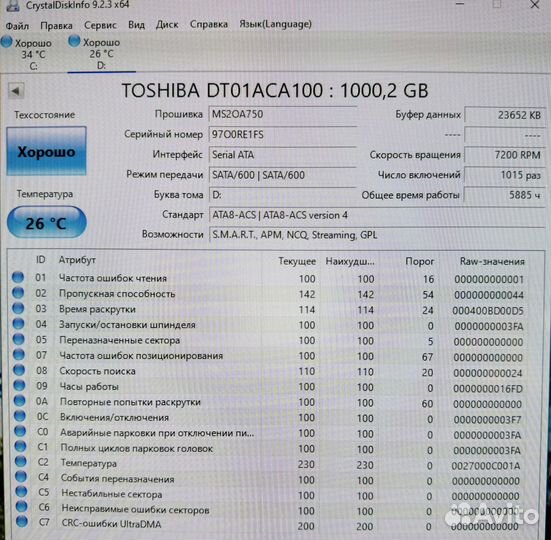Image resolution: width=551 pixels, height=540 pixels.
Task: Click the Serial ATA interface field
Action: 283,155
